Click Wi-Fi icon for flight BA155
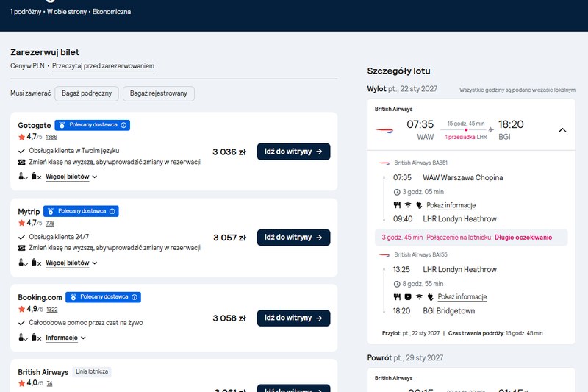 419,297
